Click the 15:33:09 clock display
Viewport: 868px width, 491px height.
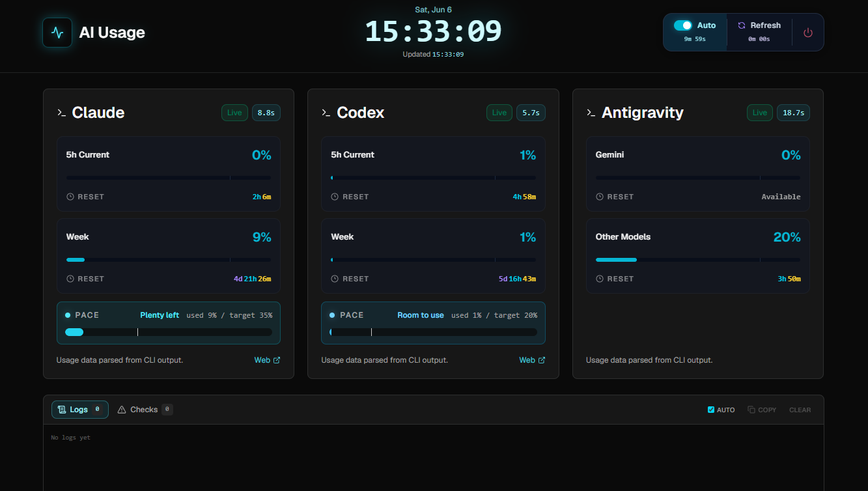(433, 31)
